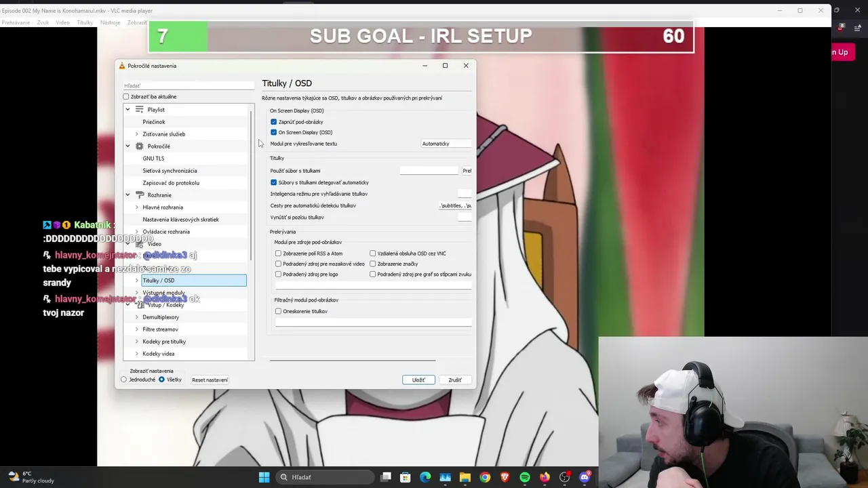Open the Titulky menu in VLC

tap(85, 22)
